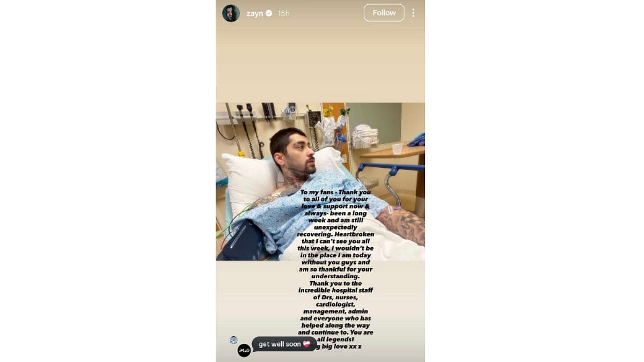The height and width of the screenshot is (362, 644).
Task: Open the small blue commenter avatar
Action: click(x=233, y=339)
